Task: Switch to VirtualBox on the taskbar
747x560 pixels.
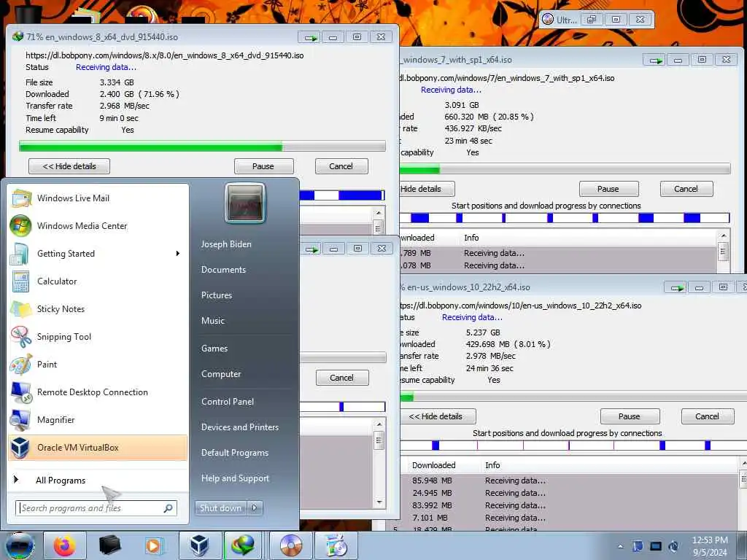Action: pos(200,545)
